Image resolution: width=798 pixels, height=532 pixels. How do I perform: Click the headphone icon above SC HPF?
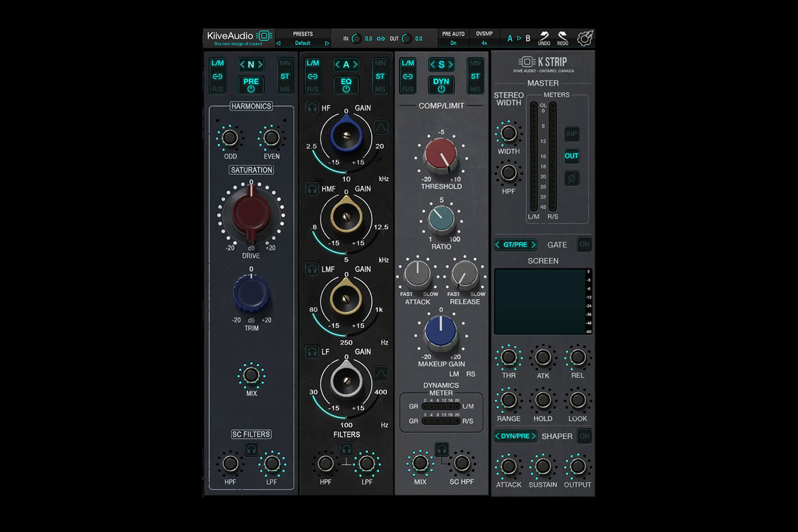[x=441, y=449]
